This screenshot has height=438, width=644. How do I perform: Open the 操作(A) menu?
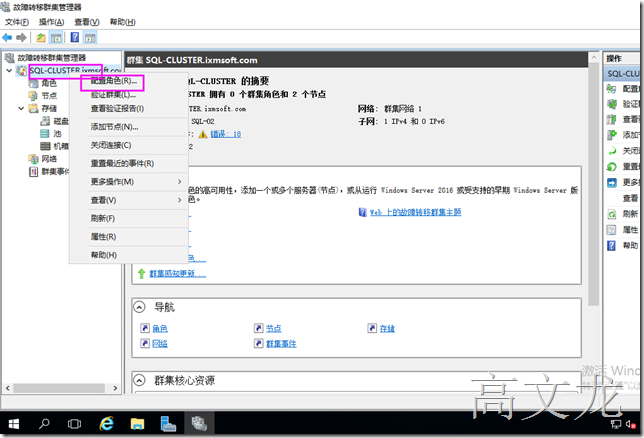51,22
